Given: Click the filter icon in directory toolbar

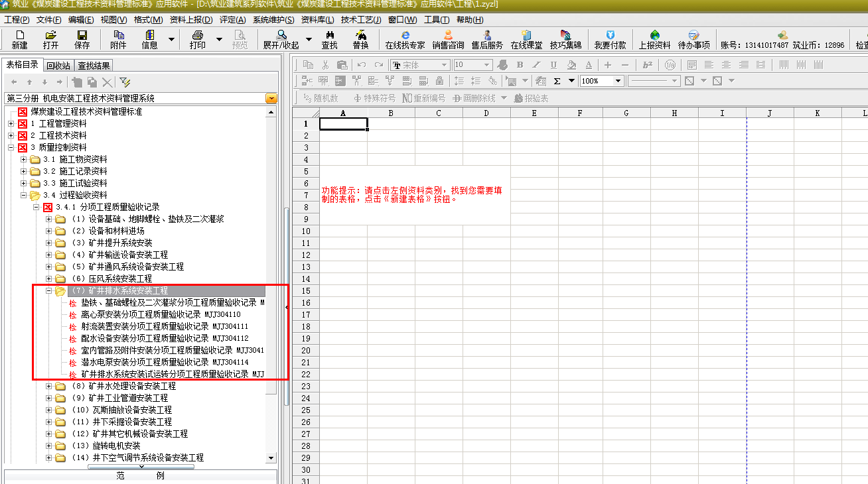Looking at the screenshot, I should click(x=125, y=82).
